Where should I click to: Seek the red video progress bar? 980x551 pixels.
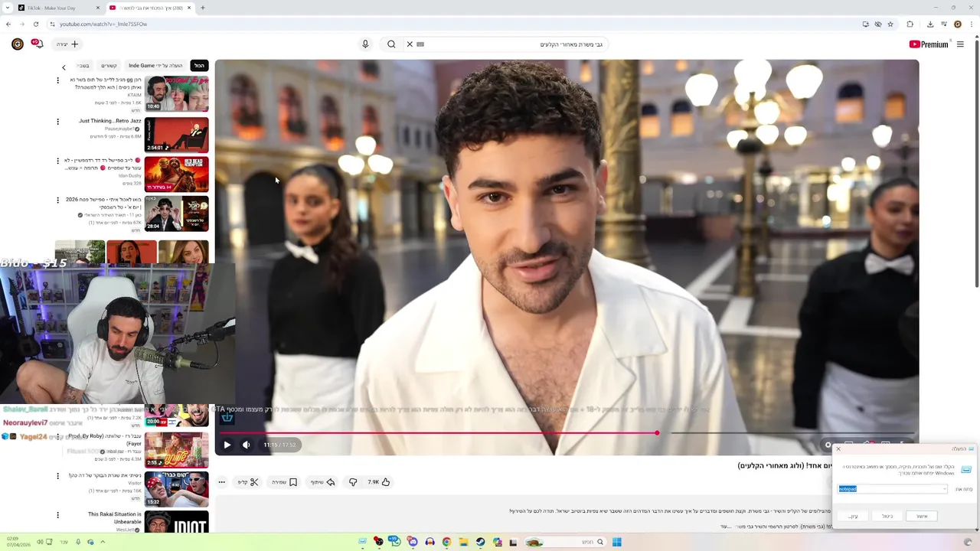click(566, 433)
